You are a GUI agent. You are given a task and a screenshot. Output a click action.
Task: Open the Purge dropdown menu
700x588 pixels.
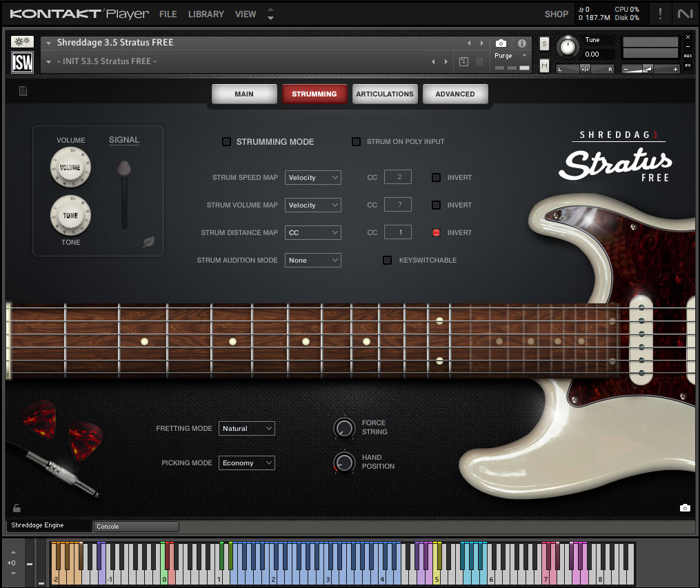511,56
